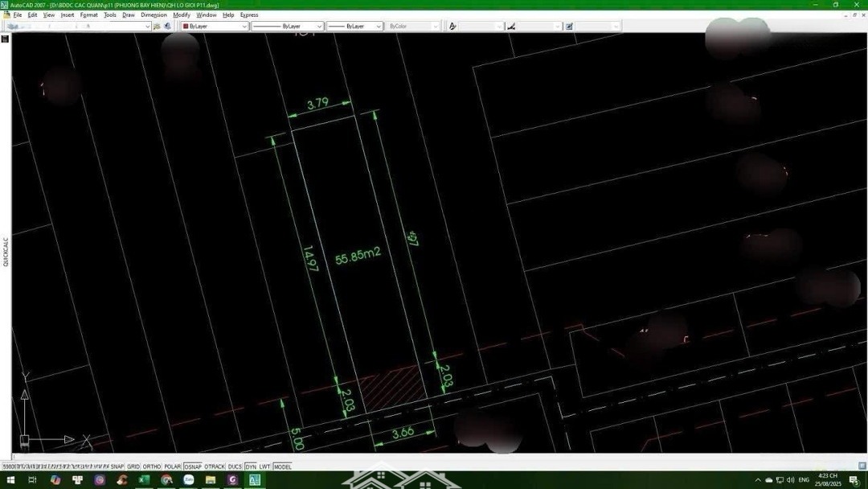Image resolution: width=868 pixels, height=489 pixels.
Task: Open the Dimension menu
Action: click(154, 14)
